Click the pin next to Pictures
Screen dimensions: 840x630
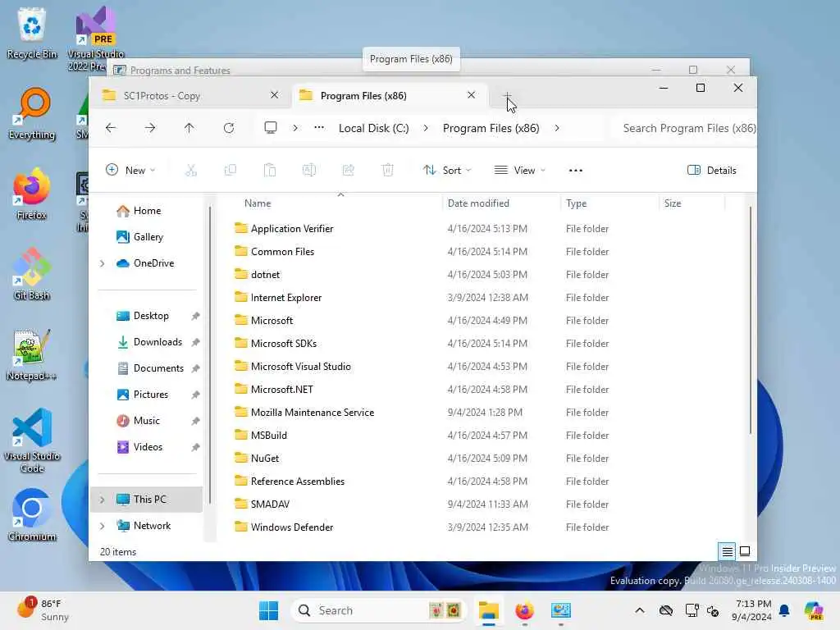click(x=195, y=395)
